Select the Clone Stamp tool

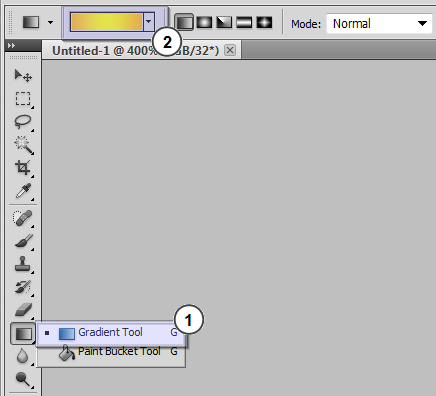(x=23, y=264)
